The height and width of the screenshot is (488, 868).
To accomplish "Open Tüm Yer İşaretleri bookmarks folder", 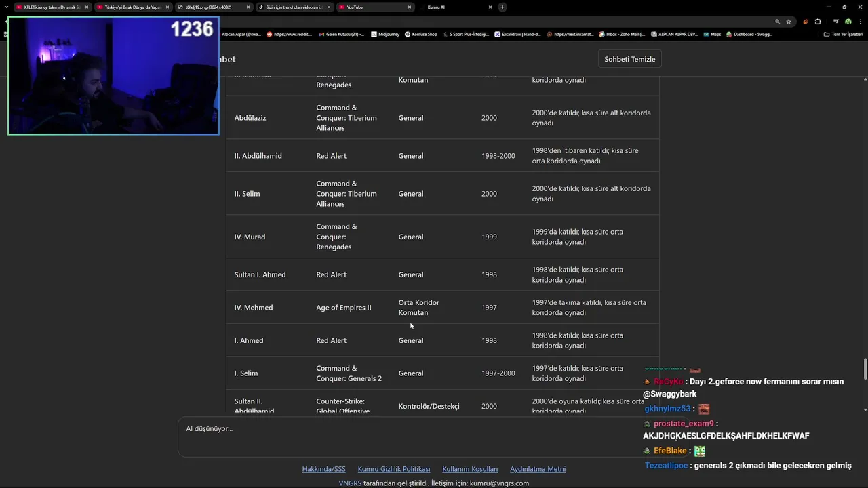I will pos(843,34).
